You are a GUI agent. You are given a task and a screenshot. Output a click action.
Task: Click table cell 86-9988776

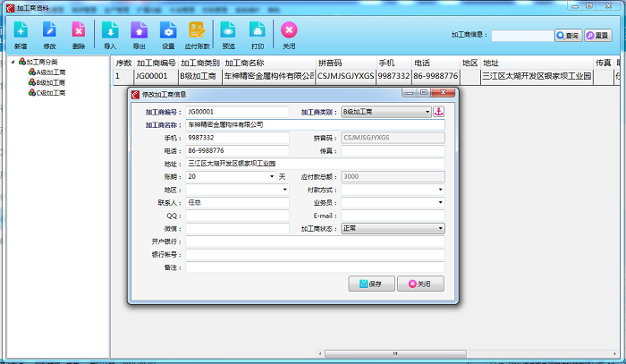coord(436,76)
